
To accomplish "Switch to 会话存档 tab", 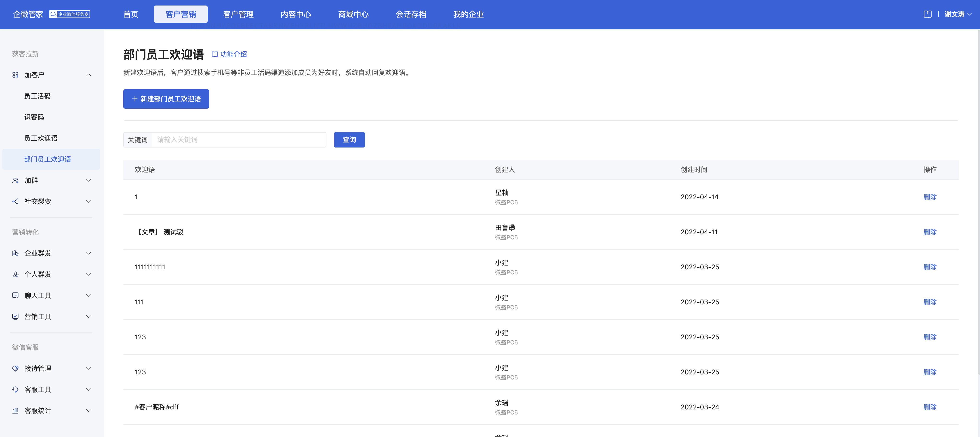I will [411, 14].
